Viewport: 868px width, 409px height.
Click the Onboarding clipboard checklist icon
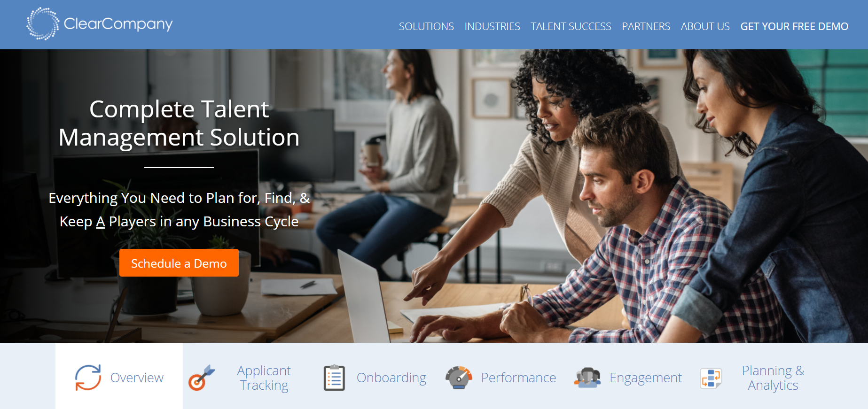(334, 378)
